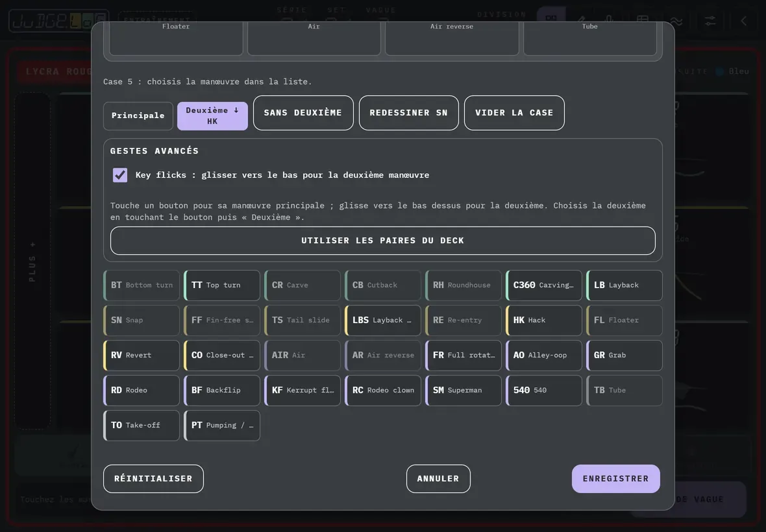This screenshot has width=766, height=532.
Task: Select the RD Rodeo maneuver
Action: point(142,391)
